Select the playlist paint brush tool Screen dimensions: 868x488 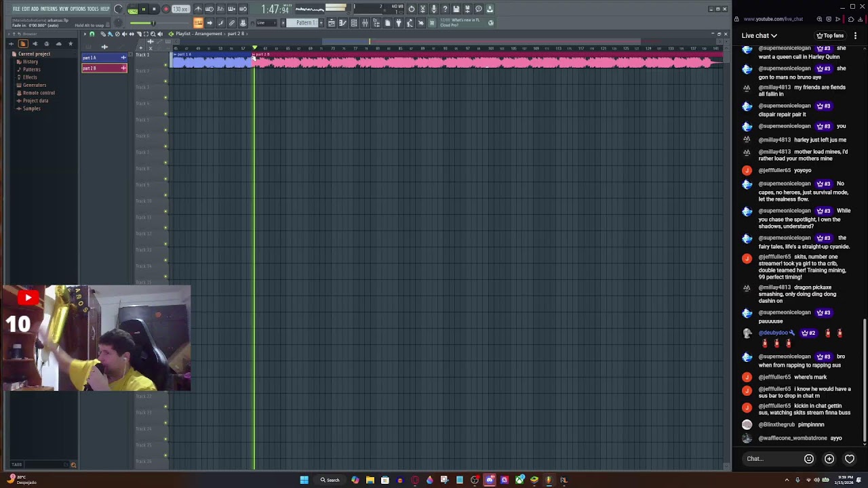pyautogui.click(x=110, y=34)
